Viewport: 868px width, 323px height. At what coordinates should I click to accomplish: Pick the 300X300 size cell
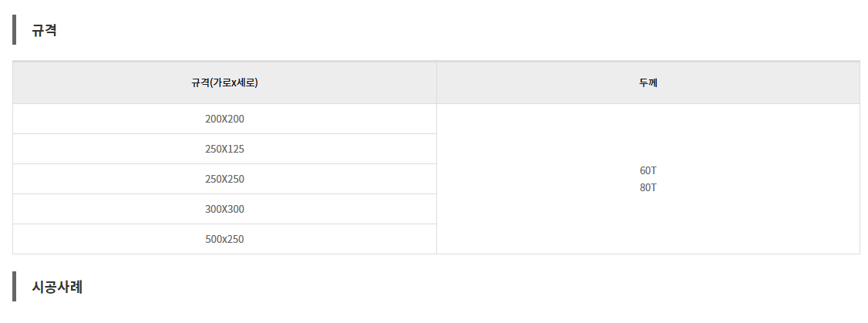click(224, 210)
